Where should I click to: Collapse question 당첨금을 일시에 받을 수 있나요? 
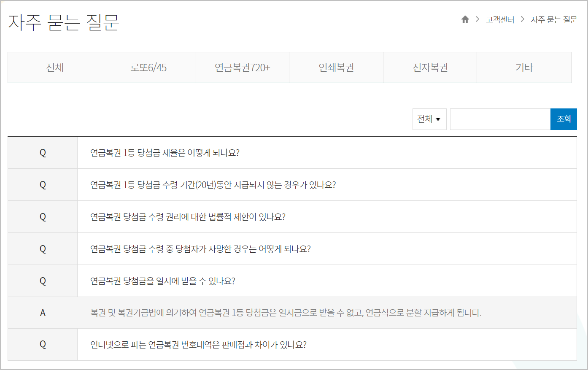pyautogui.click(x=163, y=281)
